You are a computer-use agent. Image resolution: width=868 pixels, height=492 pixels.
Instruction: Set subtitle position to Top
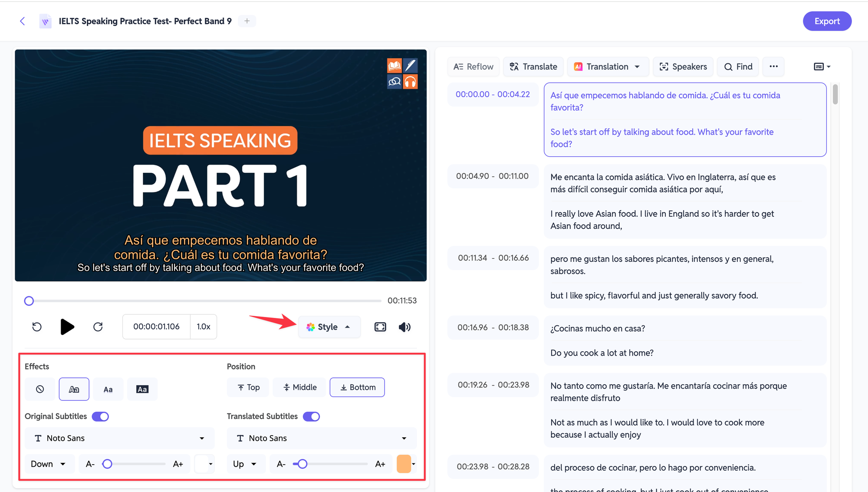tap(248, 387)
